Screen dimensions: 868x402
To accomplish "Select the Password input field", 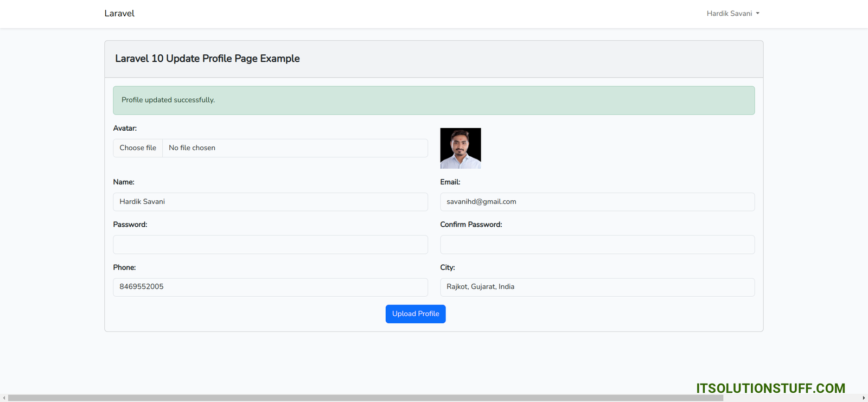I will 270,245.
